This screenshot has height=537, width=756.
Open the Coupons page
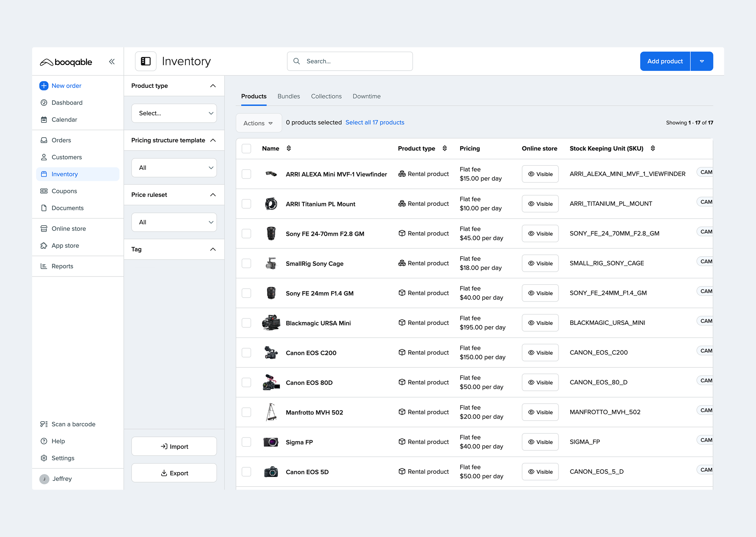[64, 191]
